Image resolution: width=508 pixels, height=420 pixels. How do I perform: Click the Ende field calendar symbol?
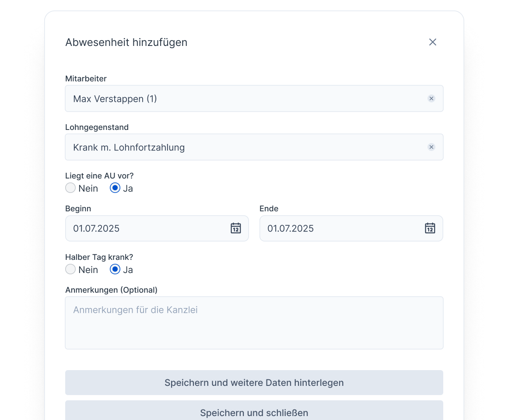429,228
